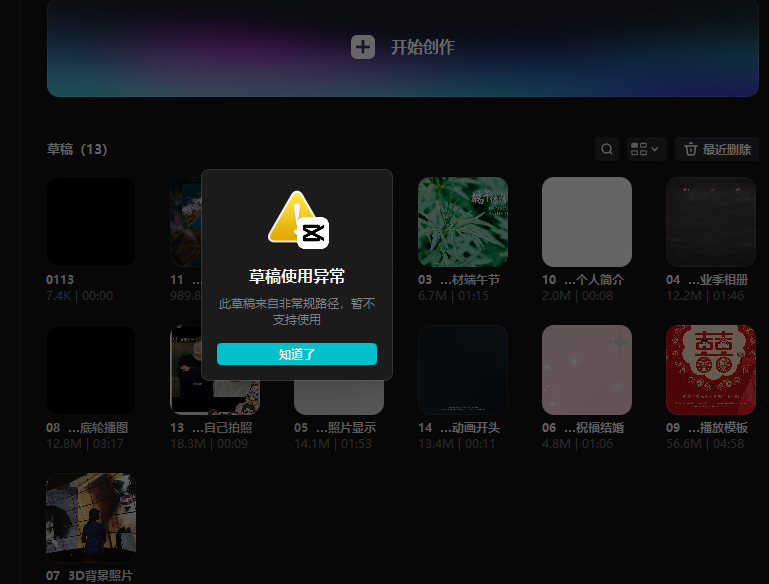Click the info text 12.8M | 03:17
Screen dimensions: 769x584
pos(85,444)
